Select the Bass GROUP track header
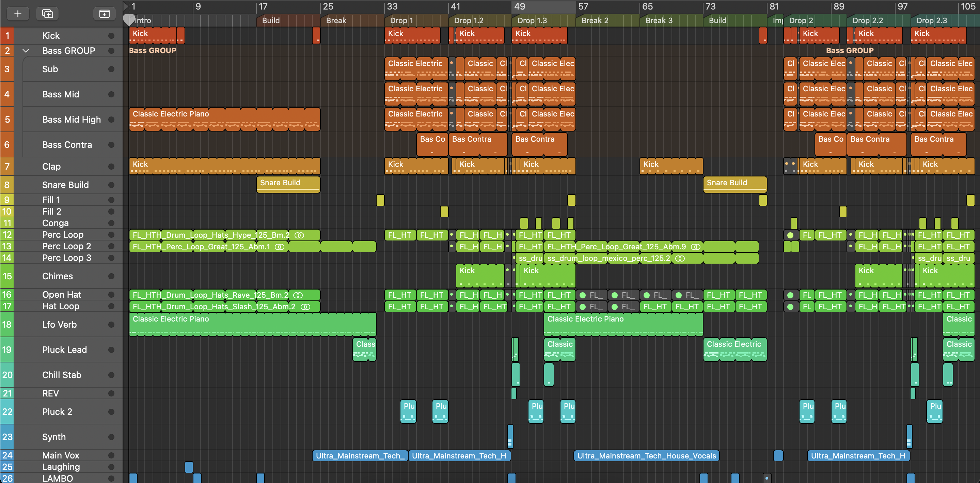Viewport: 980px width, 483px height. pos(68,51)
